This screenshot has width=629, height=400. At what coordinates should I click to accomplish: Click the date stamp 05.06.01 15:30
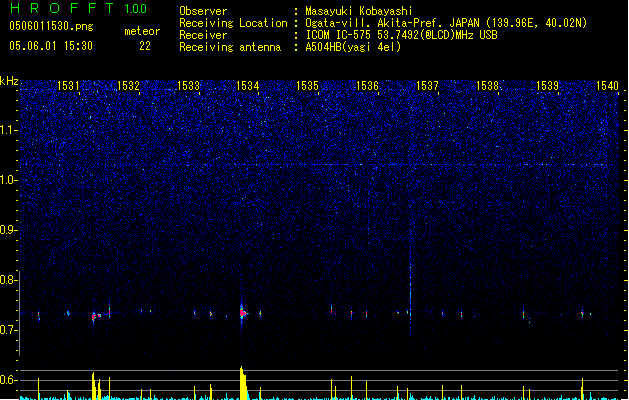click(51, 46)
